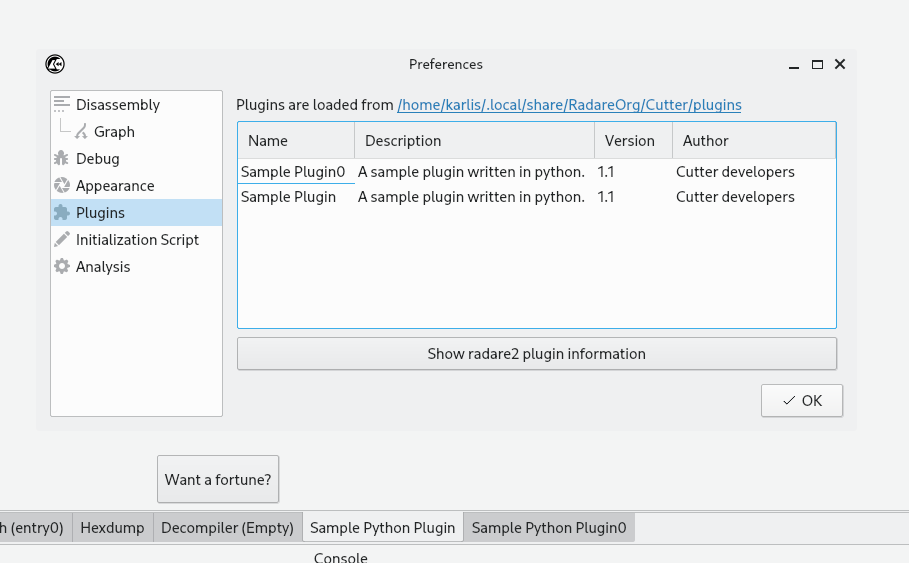Viewport: 909px width, 563px height.
Task: Click the Console panel title
Action: 341,557
